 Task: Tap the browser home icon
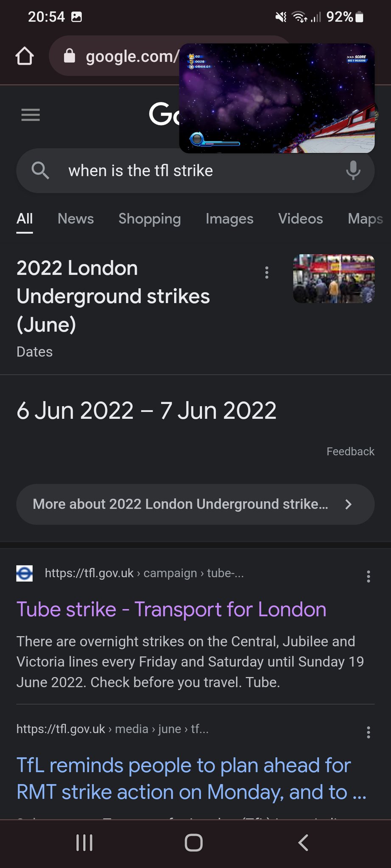pyautogui.click(x=25, y=56)
